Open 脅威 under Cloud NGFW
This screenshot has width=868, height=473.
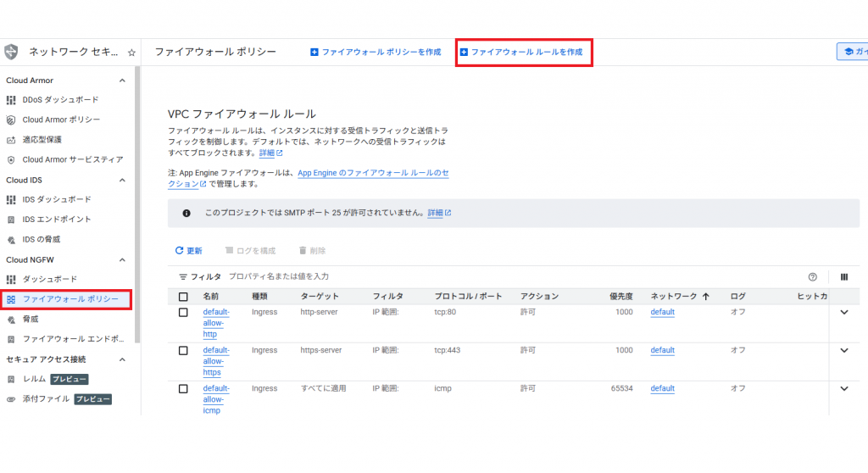click(31, 320)
